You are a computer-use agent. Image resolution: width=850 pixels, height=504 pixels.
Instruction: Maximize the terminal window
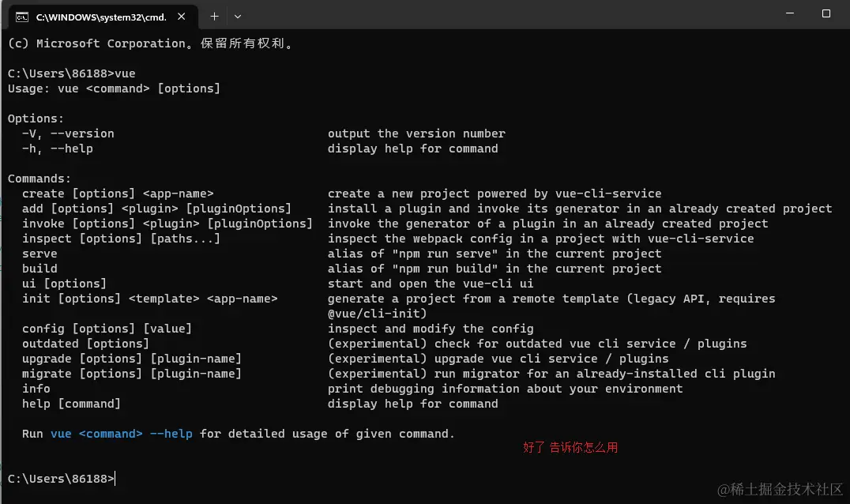[826, 13]
